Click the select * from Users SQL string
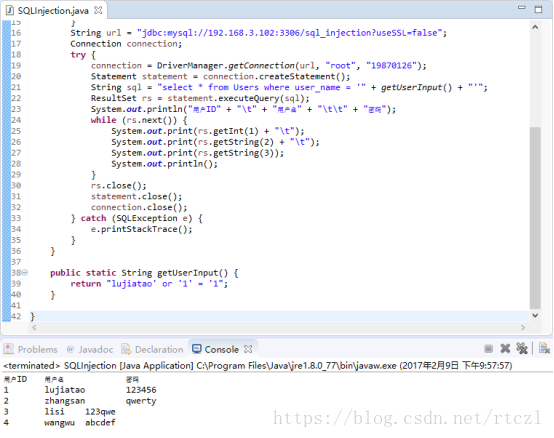 click(x=261, y=87)
